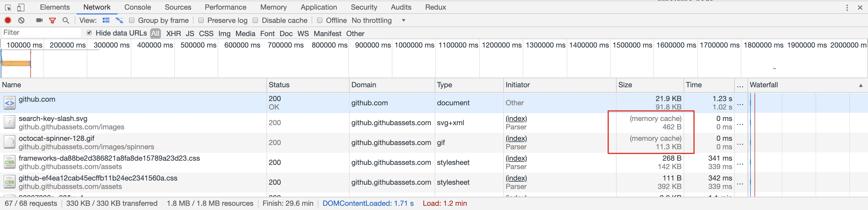Click the red record network log button

(x=8, y=20)
